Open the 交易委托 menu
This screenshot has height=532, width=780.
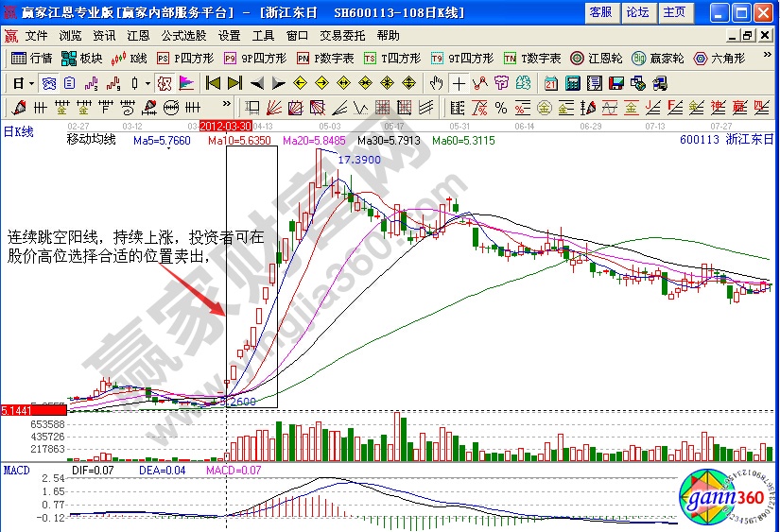point(341,36)
